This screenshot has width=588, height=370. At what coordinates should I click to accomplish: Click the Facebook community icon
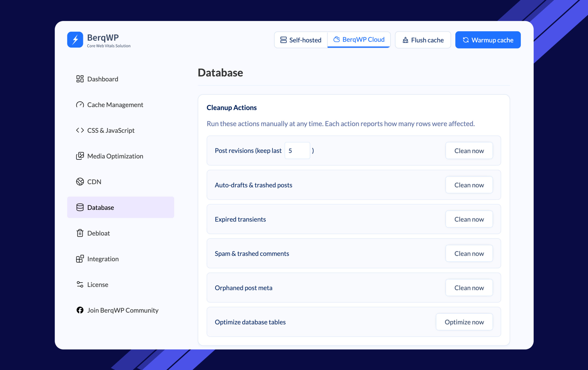click(80, 310)
